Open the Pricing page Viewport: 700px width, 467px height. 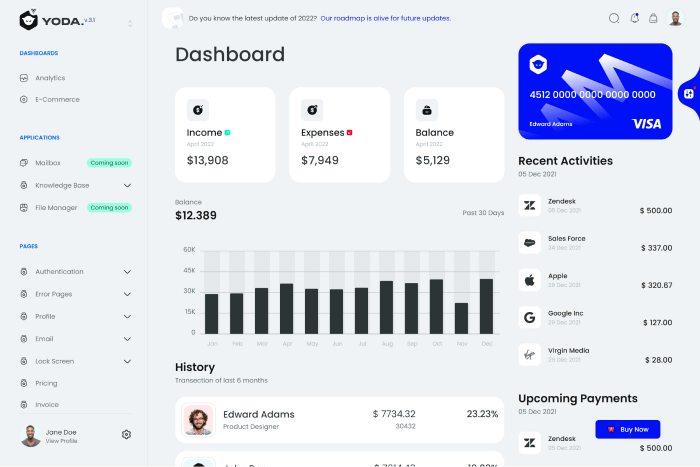click(46, 383)
